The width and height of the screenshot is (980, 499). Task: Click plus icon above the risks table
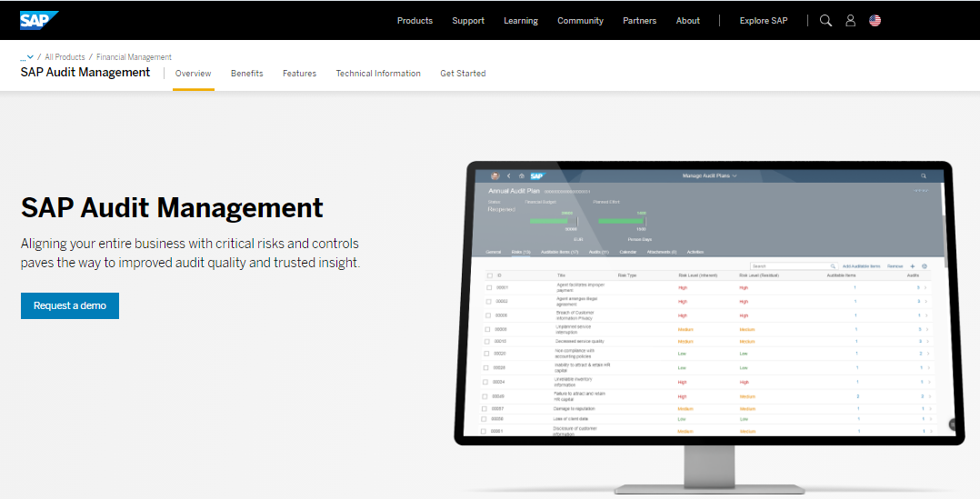(913, 266)
